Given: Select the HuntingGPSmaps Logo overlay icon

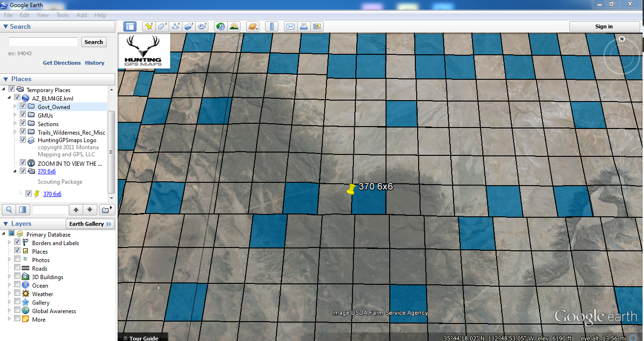Looking at the screenshot, I should [x=31, y=140].
